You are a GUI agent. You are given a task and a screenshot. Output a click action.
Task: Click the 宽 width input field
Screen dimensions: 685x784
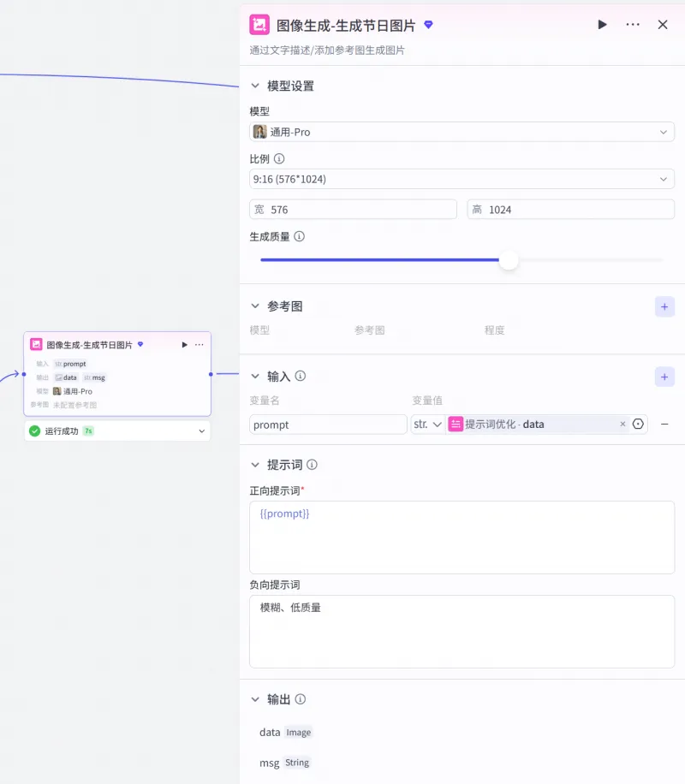click(360, 210)
